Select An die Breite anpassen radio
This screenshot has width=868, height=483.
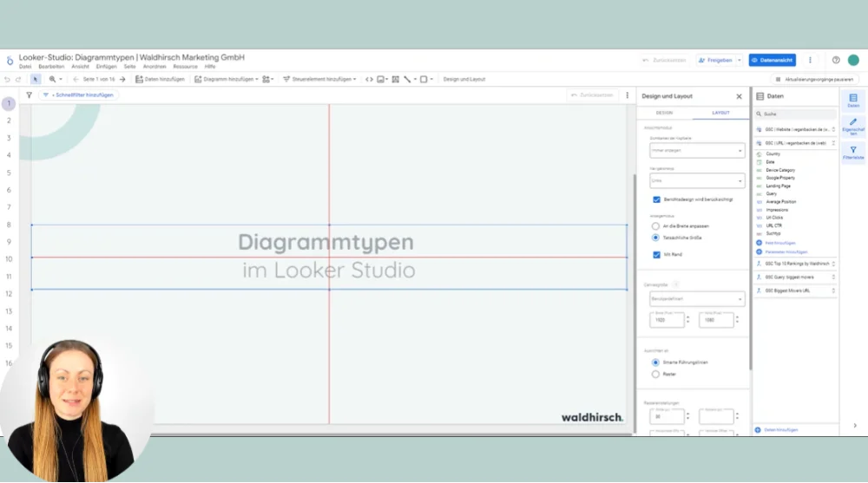[x=655, y=226]
